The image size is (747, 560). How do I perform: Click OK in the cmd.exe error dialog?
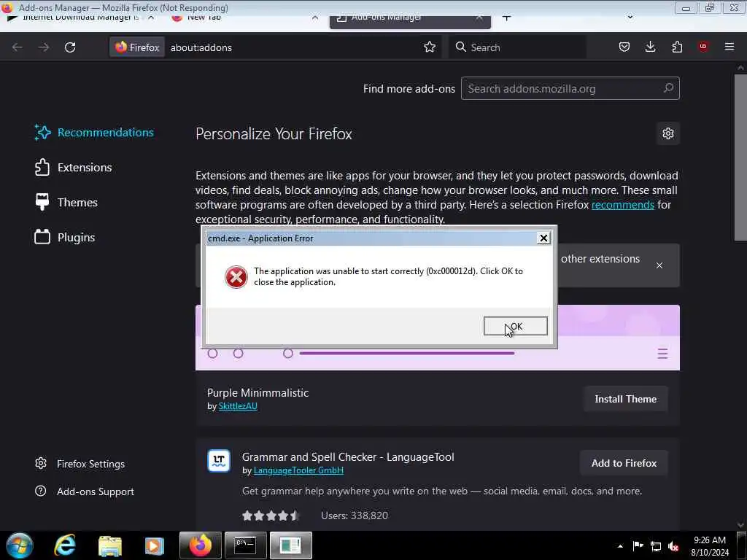516,326
